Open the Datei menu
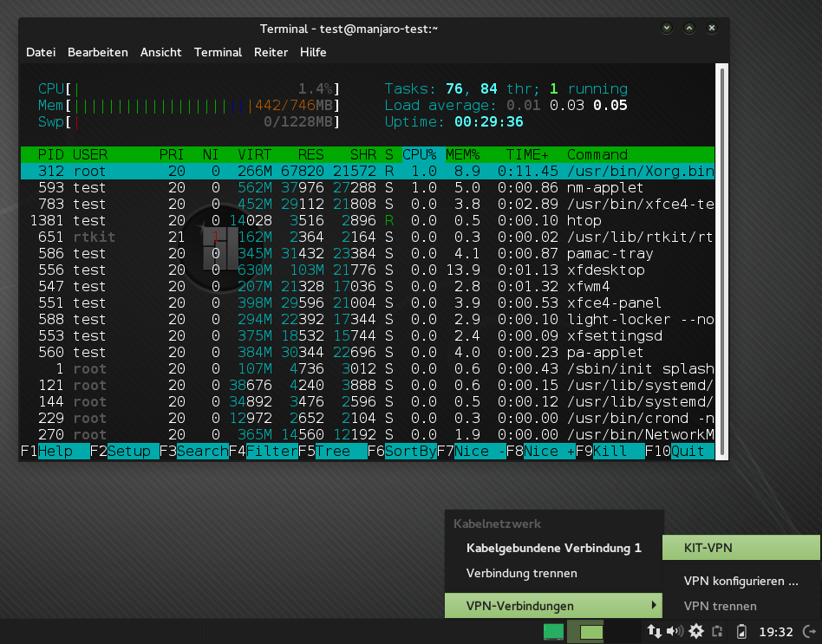 [41, 52]
